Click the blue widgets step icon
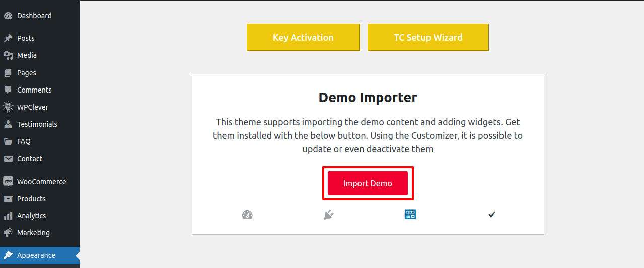Image resolution: width=644 pixels, height=268 pixels. pyautogui.click(x=410, y=215)
